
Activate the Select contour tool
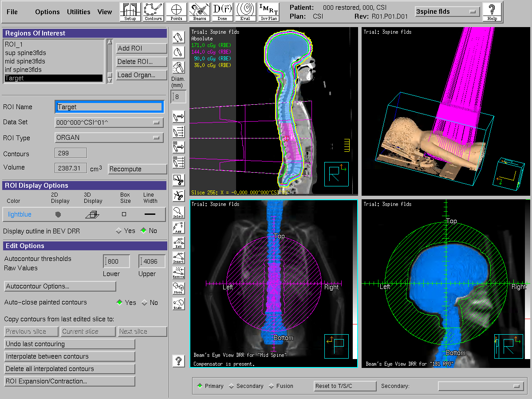pos(178,213)
